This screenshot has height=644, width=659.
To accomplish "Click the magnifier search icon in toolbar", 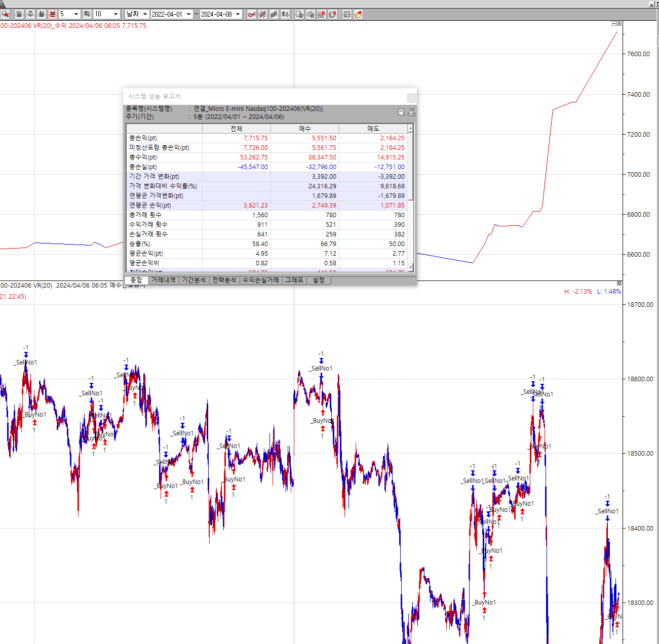I will click(6, 14).
